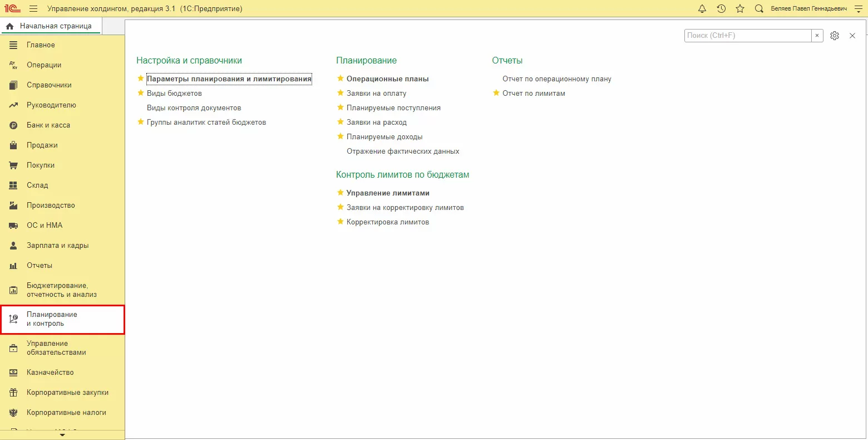Toggle the star beside Корректировка лимитов
The height and width of the screenshot is (440, 868).
(341, 222)
